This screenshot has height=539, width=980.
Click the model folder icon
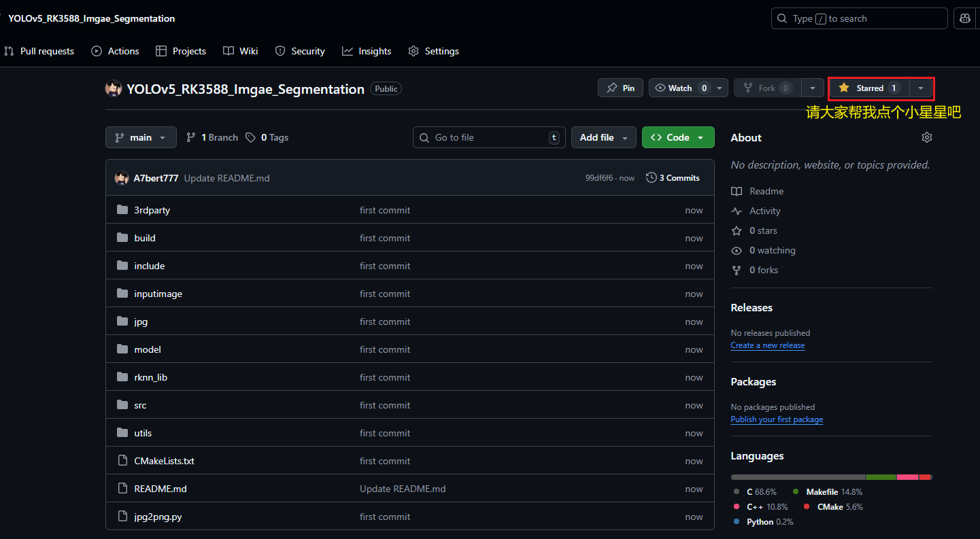point(122,349)
